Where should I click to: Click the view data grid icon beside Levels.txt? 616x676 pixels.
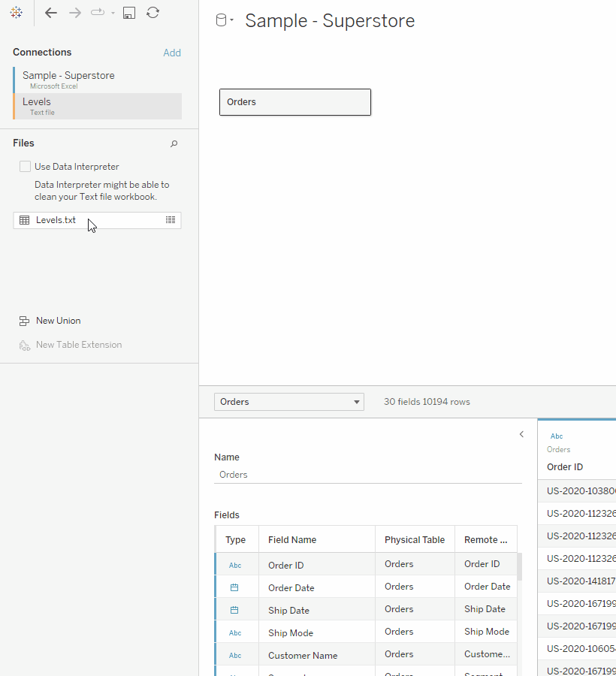coord(171,219)
